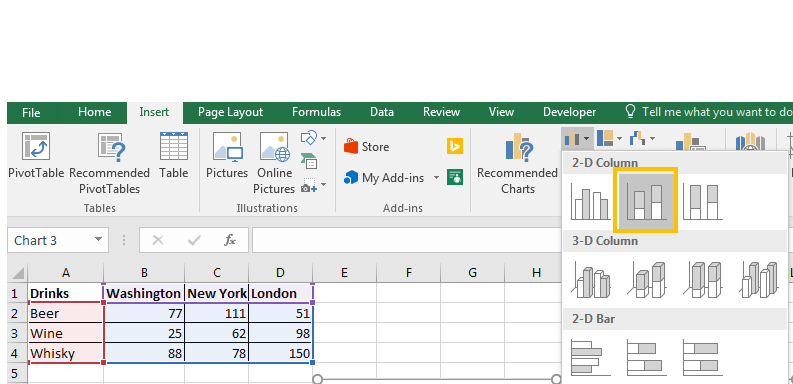
Task: Select the New York header cell
Action: (x=216, y=293)
